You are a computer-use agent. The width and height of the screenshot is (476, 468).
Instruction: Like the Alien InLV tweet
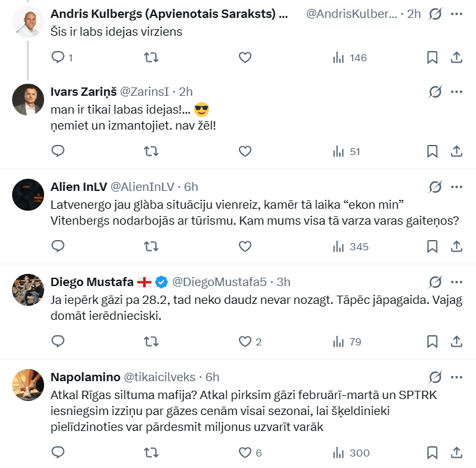pos(245,246)
